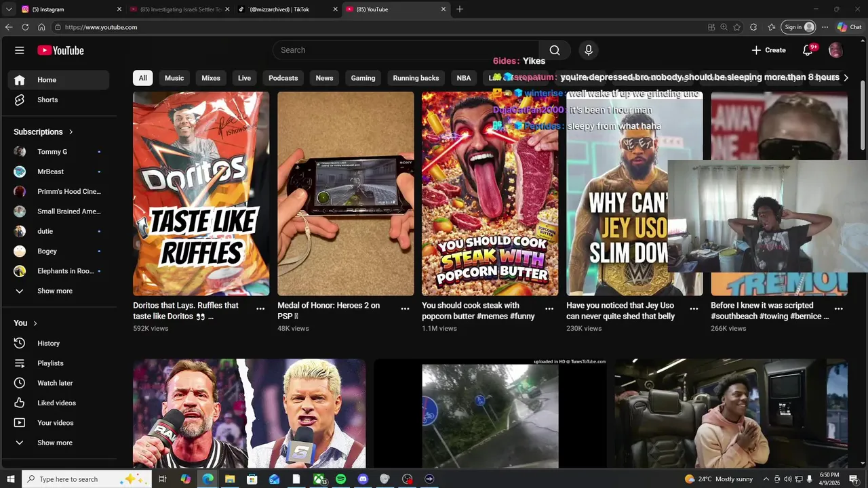Open Liked videos list
This screenshot has height=488, width=868.
(x=58, y=403)
